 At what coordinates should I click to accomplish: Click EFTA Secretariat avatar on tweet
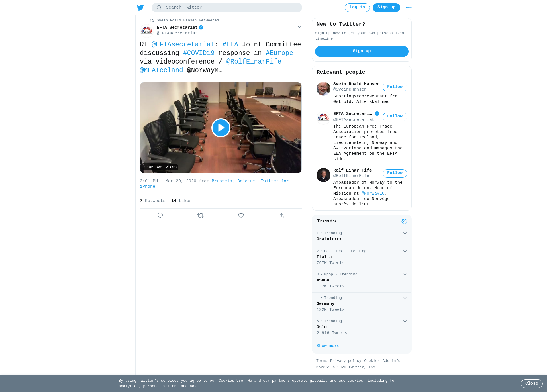tap(147, 30)
